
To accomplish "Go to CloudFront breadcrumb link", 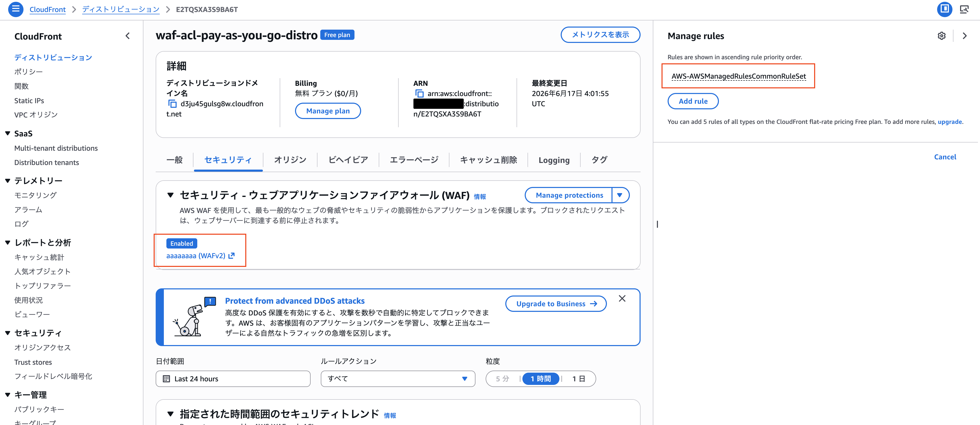I will pos(47,9).
